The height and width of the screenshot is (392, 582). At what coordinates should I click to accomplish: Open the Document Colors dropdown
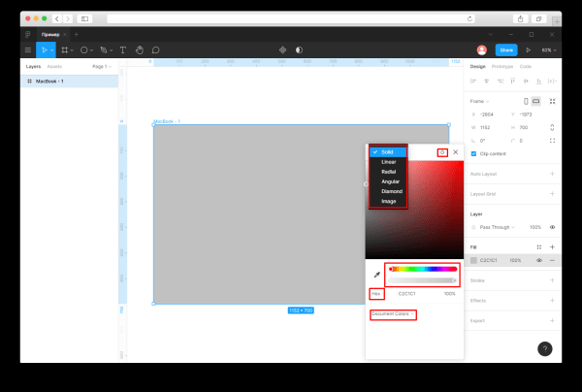(x=393, y=314)
